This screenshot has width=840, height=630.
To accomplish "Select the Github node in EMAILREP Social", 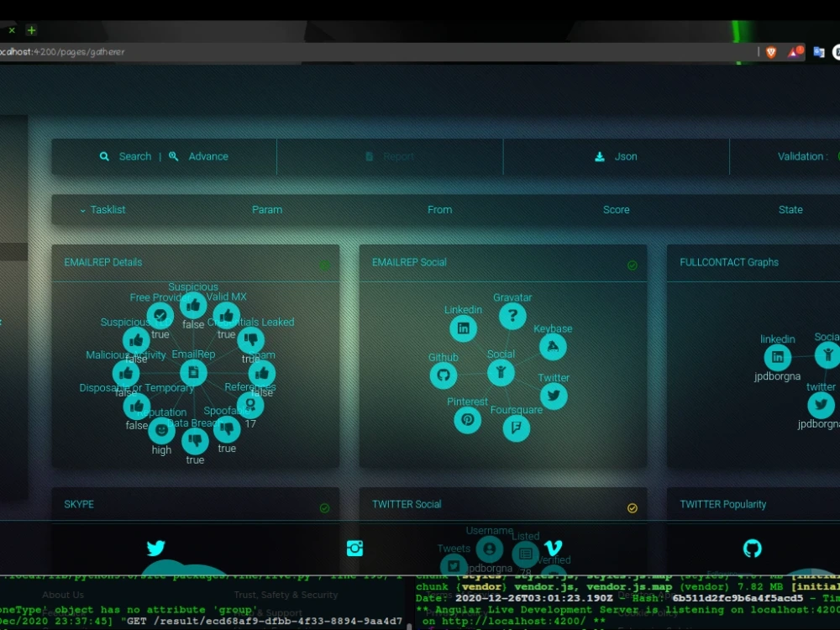I will click(444, 375).
